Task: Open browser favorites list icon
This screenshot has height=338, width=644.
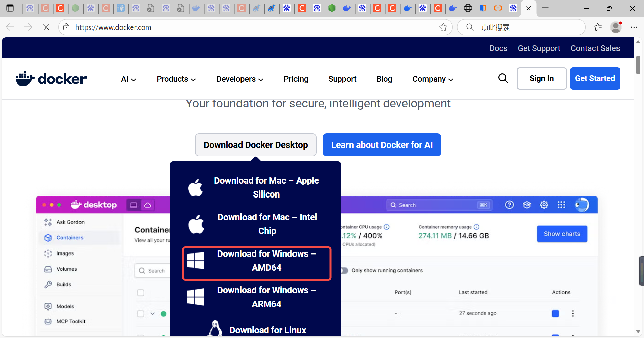Action: coord(598,27)
